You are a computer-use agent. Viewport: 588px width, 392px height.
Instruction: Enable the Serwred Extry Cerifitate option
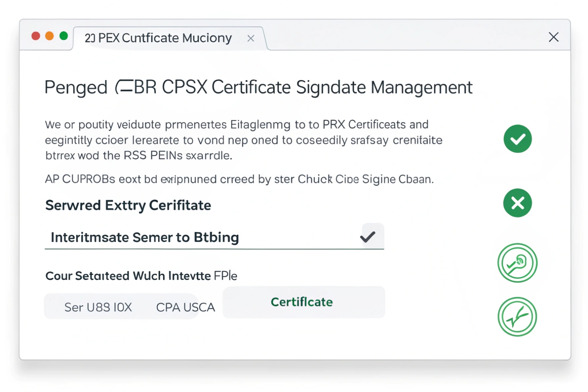pos(128,205)
